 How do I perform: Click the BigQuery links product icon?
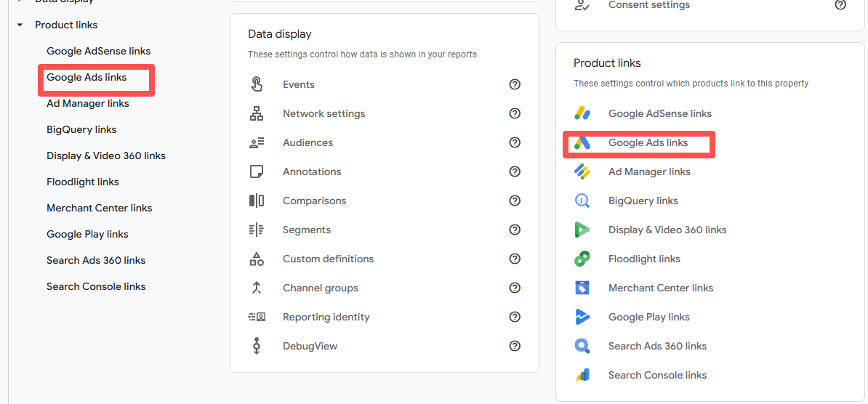click(582, 201)
